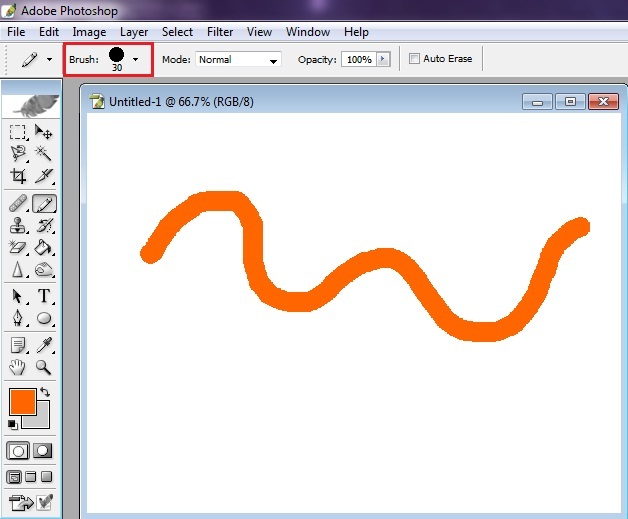Open the Filter menu
Viewport: 628px width, 519px height.
220,32
